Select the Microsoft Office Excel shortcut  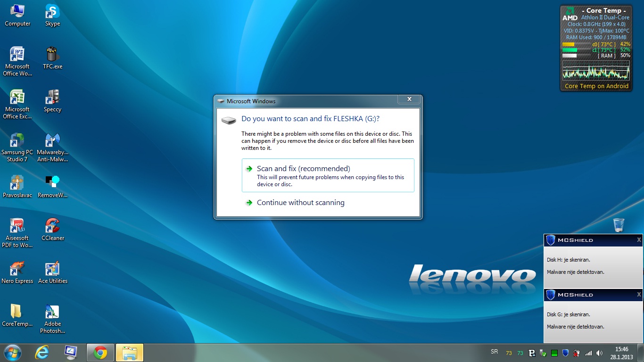point(17,104)
